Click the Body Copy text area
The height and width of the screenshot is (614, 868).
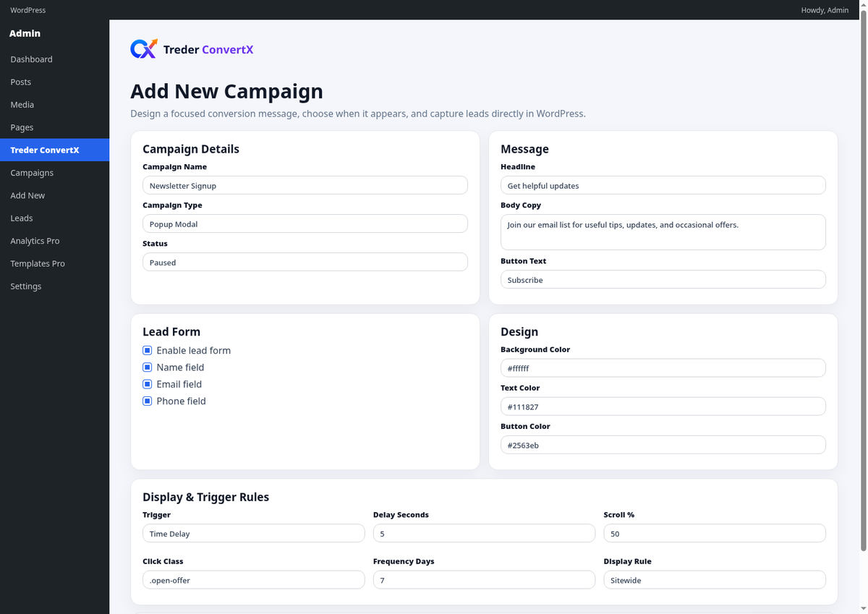point(663,232)
